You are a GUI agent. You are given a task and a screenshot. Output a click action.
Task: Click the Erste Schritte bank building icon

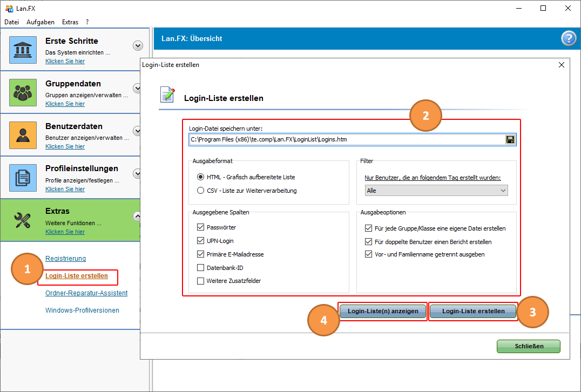tap(23, 50)
